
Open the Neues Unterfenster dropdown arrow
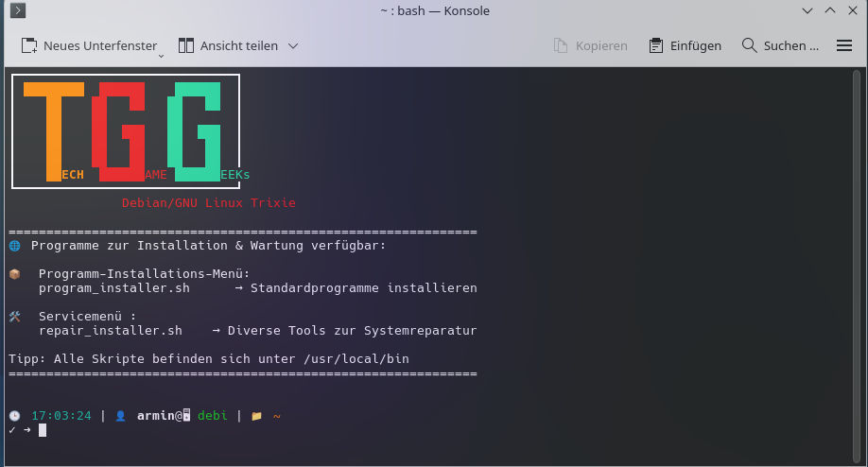[x=161, y=55]
